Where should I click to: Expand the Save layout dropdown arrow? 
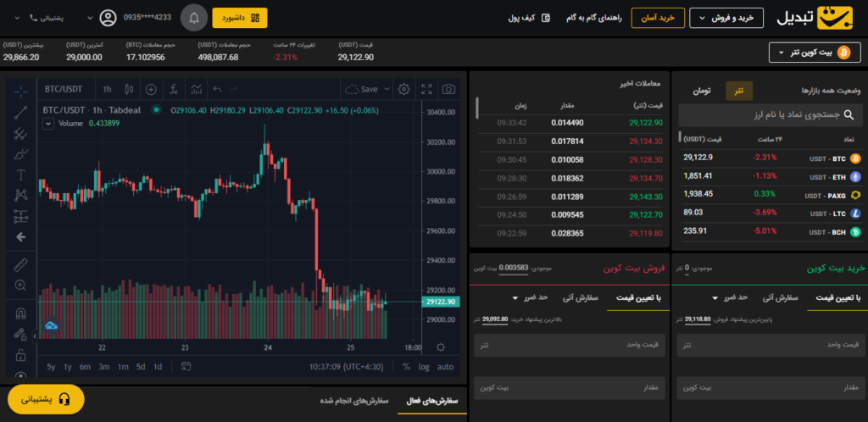pos(387,89)
